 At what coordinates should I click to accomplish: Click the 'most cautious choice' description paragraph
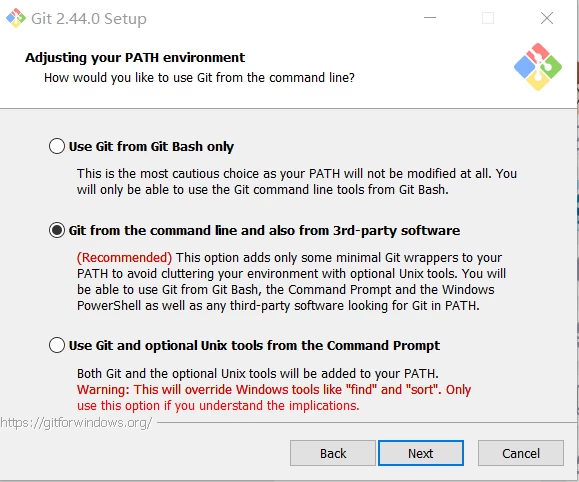coord(297,181)
